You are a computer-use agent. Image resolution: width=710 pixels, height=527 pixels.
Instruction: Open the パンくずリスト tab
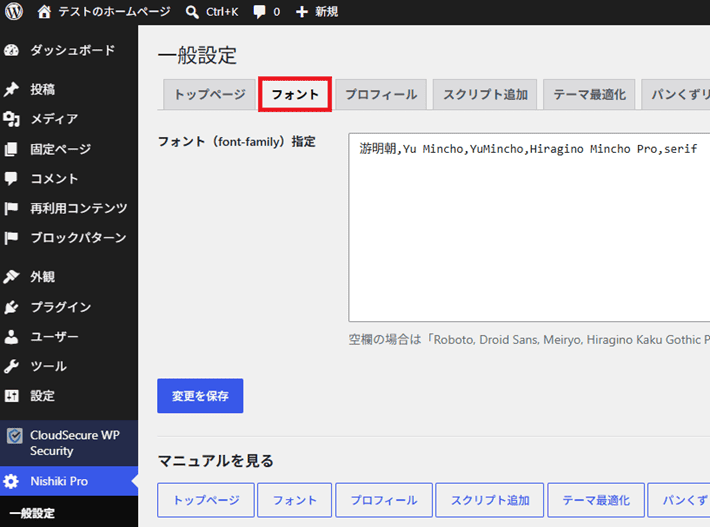tap(676, 94)
